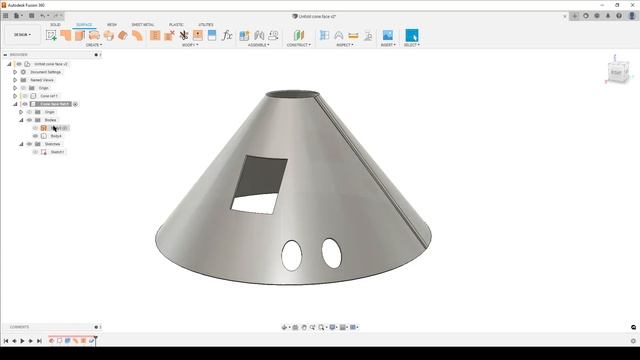Image resolution: width=640 pixels, height=360 pixels.
Task: Jump to the timeline end
Action: pos(39,341)
